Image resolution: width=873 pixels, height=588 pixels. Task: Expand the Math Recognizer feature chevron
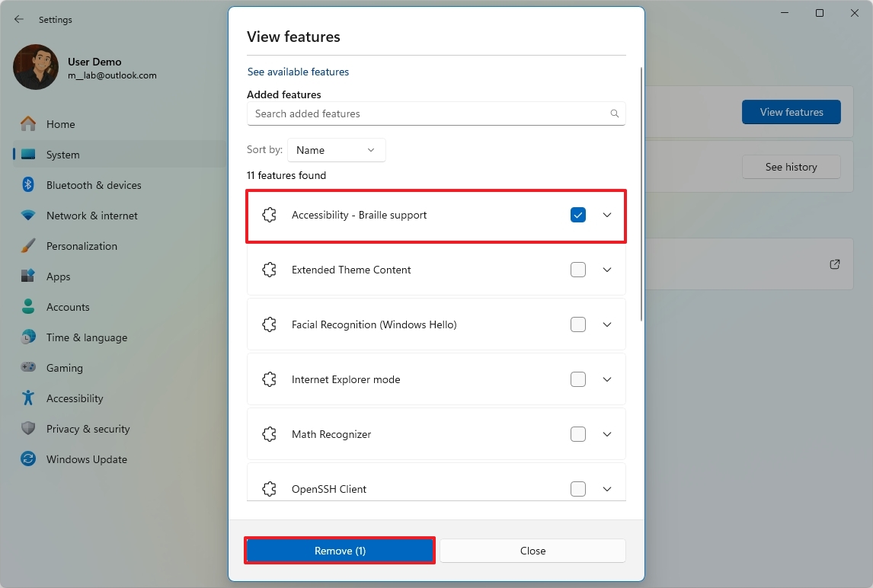[x=607, y=434]
